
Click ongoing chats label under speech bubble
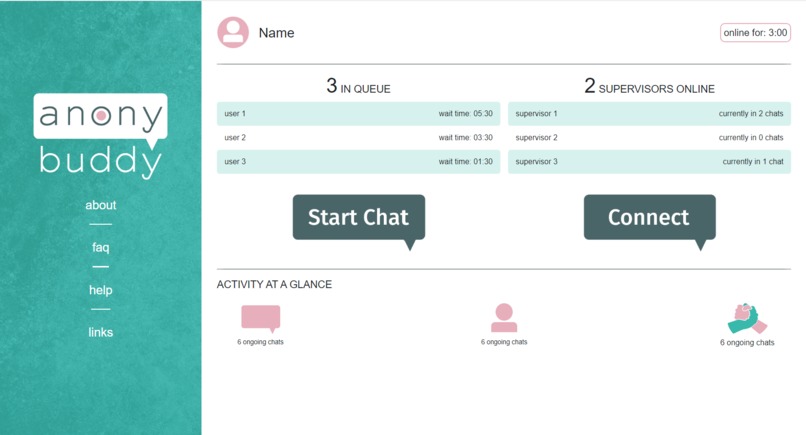coord(260,342)
